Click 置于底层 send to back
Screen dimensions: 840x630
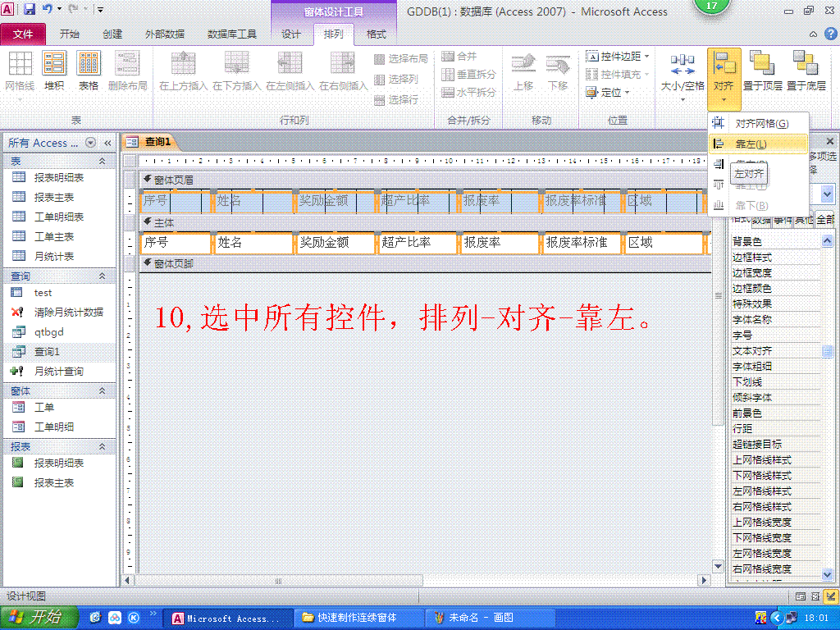pos(806,71)
